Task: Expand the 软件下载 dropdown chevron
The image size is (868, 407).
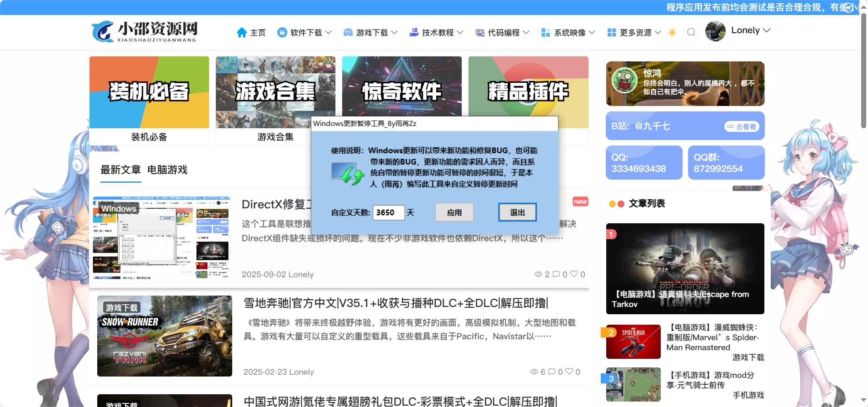Action: click(x=329, y=33)
